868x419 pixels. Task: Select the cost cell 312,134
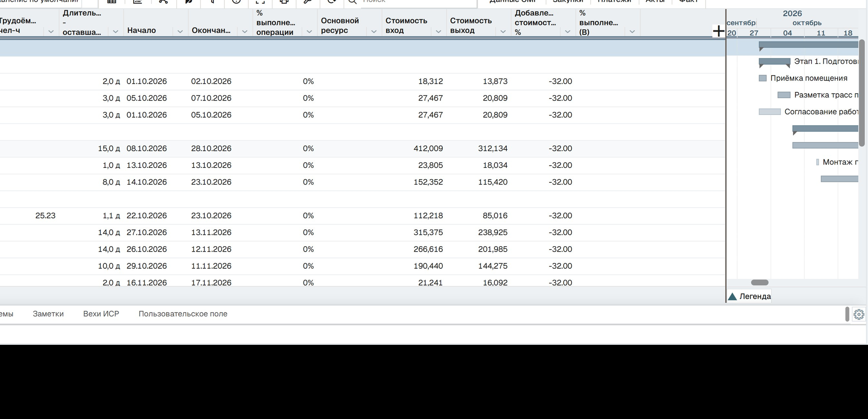tap(493, 148)
